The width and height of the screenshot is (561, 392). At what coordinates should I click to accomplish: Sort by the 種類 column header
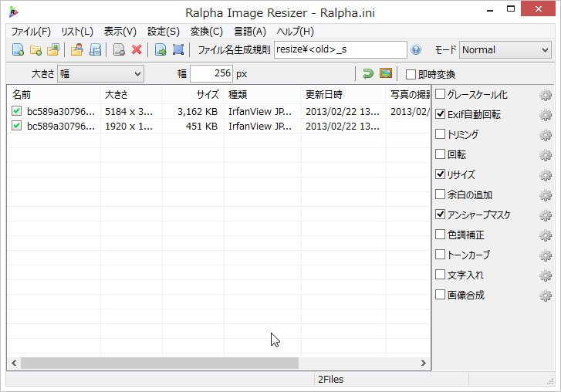[x=262, y=94]
